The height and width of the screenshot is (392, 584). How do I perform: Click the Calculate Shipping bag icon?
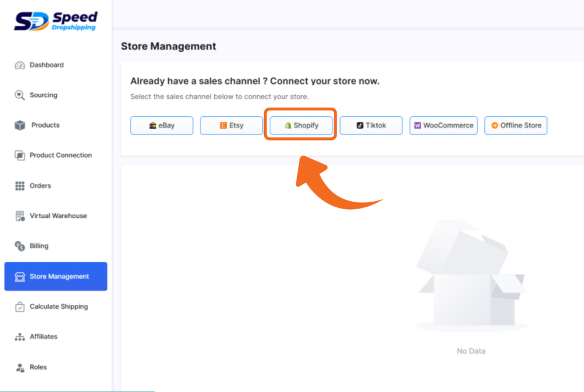[20, 307]
